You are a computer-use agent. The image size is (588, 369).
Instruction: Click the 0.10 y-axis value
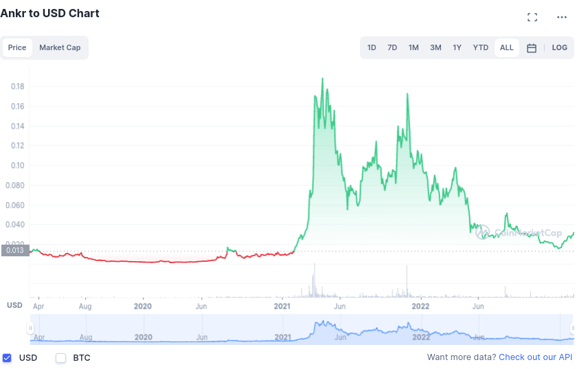click(x=18, y=166)
